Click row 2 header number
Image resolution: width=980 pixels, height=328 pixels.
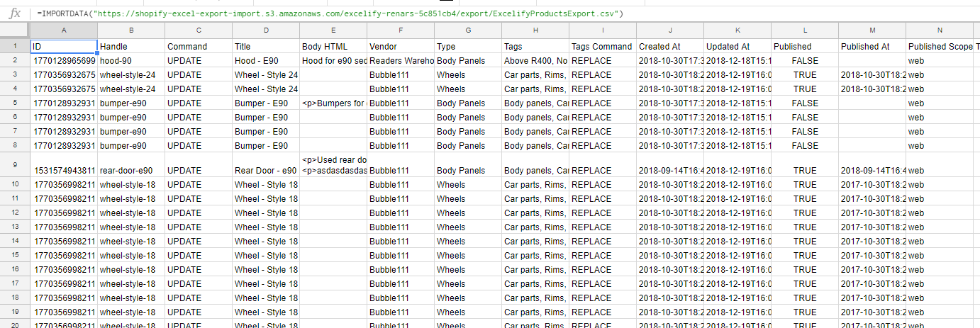(14, 60)
